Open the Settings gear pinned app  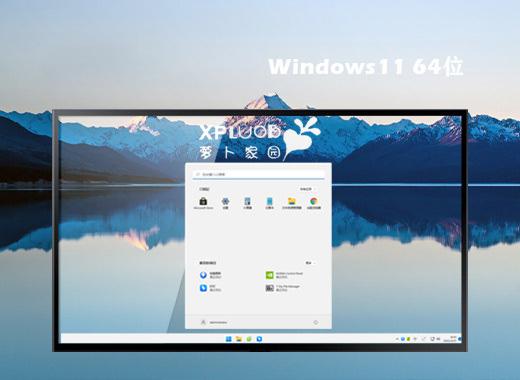[x=226, y=203]
